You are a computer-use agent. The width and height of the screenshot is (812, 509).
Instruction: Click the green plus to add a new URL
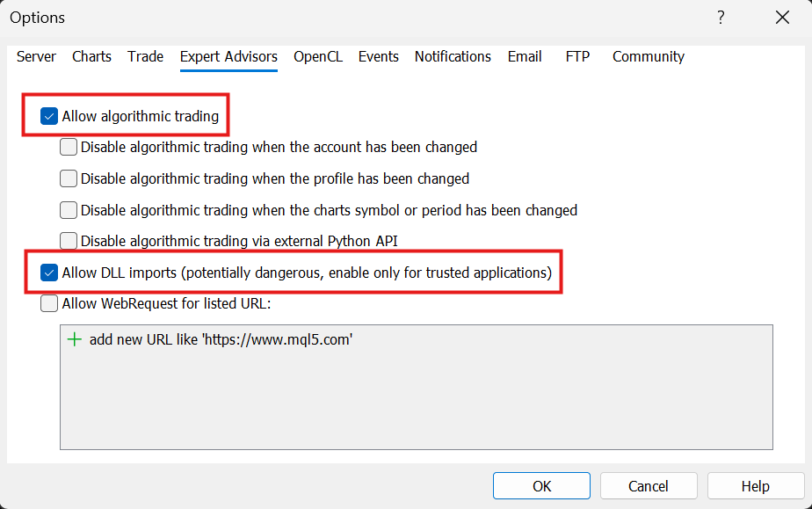point(73,338)
